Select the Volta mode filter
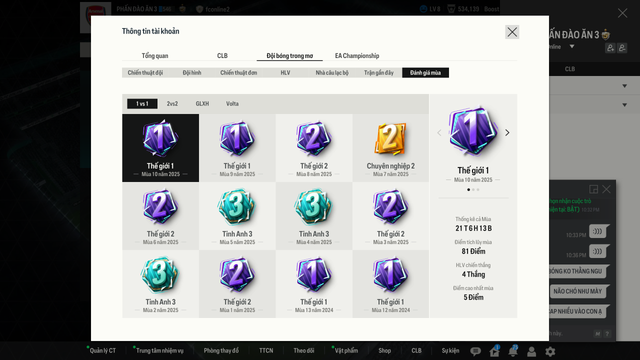Viewport: 640px width, 360px height. 232,104
